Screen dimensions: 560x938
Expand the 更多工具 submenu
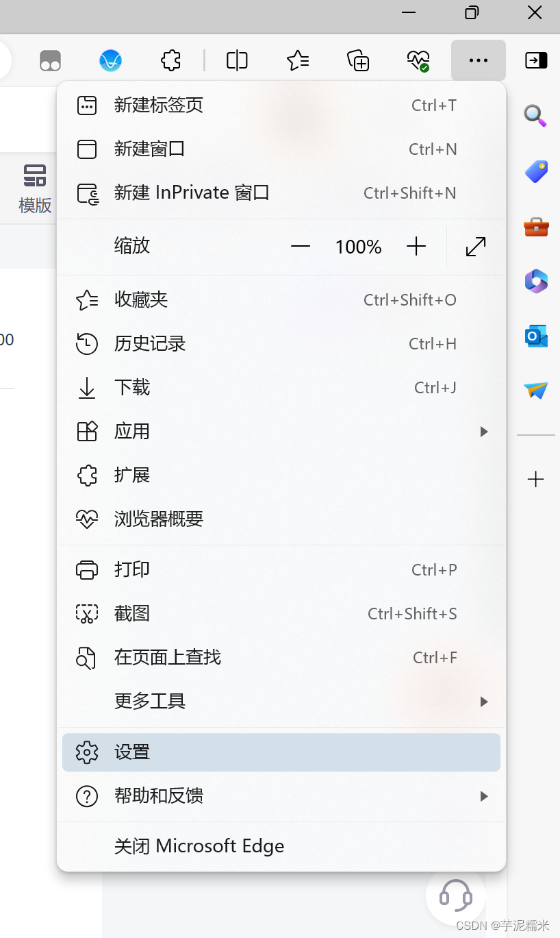[x=281, y=701]
